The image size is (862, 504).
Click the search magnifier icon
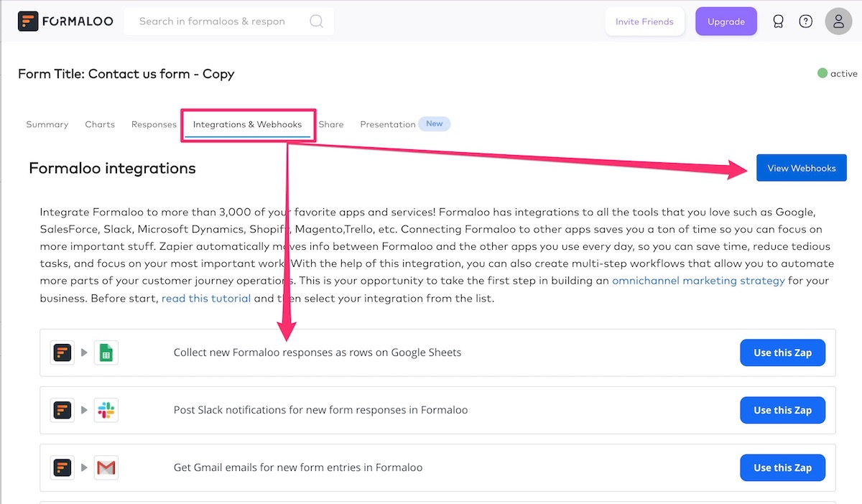tap(316, 21)
